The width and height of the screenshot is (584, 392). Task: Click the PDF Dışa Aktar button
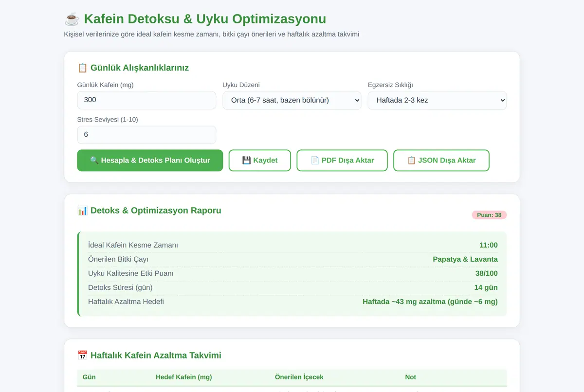tap(342, 160)
